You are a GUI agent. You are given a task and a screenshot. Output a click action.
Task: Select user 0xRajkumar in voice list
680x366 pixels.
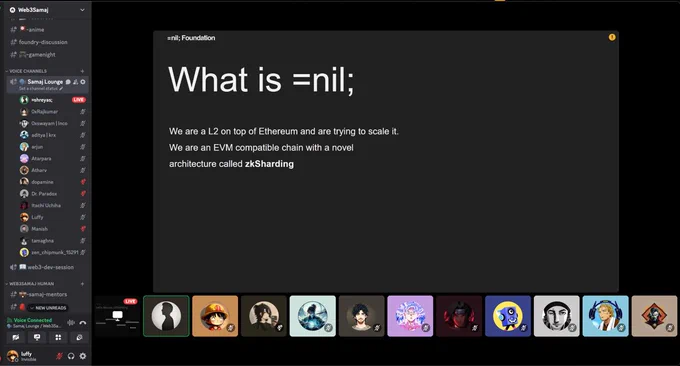pyautogui.click(x=44, y=111)
